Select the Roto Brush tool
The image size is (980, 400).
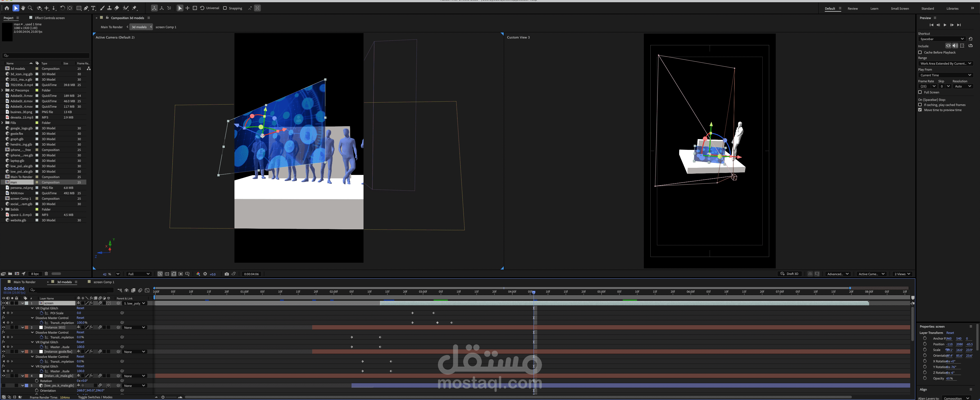(126, 8)
